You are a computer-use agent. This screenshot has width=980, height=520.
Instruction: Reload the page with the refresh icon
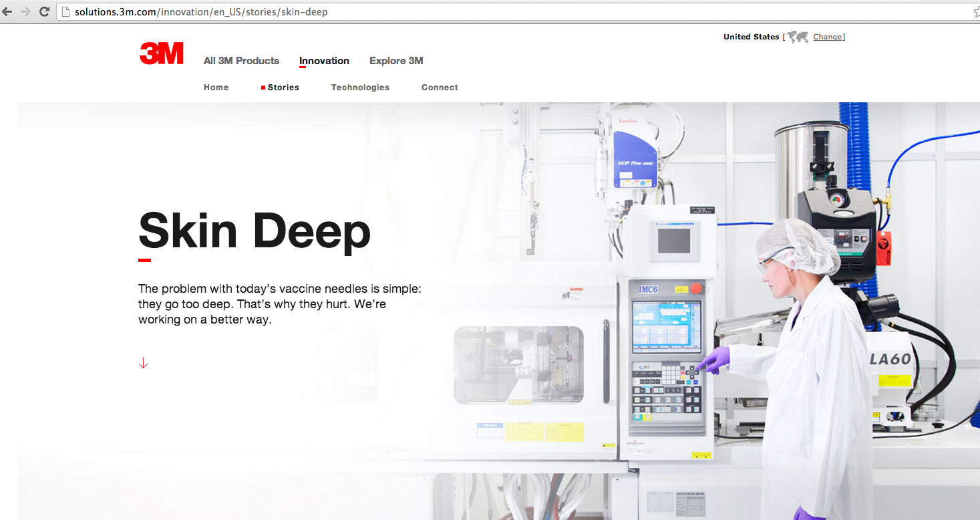tap(43, 11)
